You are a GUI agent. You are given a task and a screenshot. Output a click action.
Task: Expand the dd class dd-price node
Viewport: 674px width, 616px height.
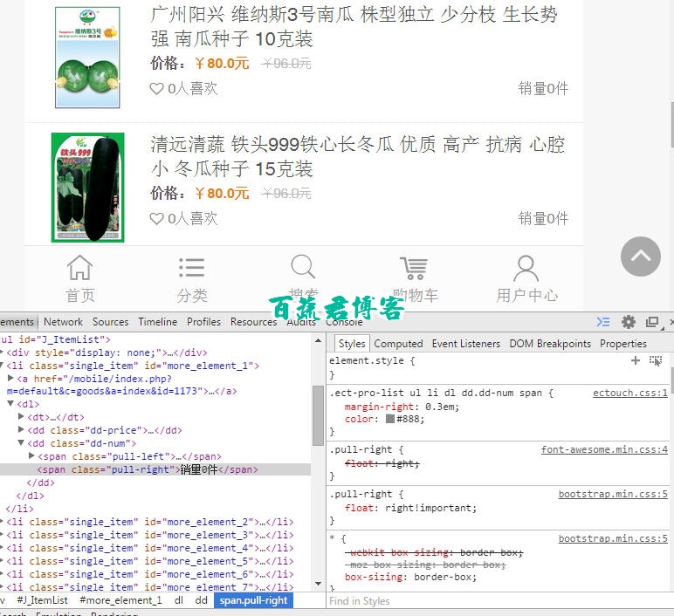(21, 429)
